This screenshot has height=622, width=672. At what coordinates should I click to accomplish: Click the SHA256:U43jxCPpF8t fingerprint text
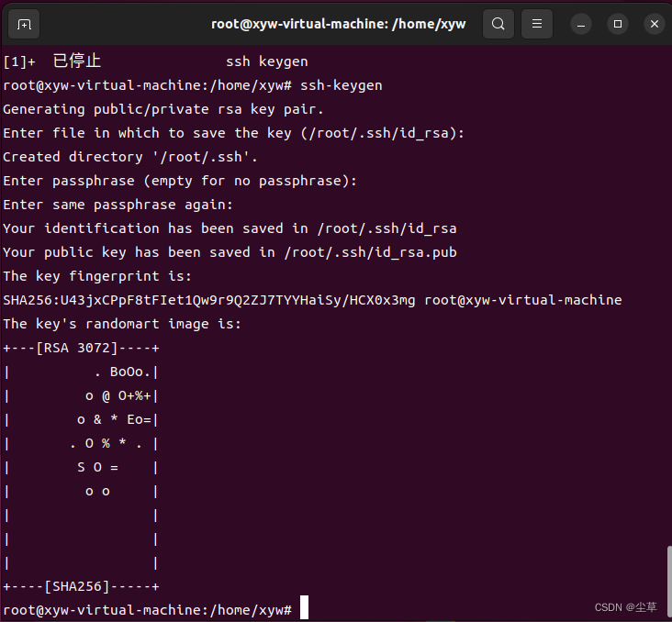click(x=209, y=300)
